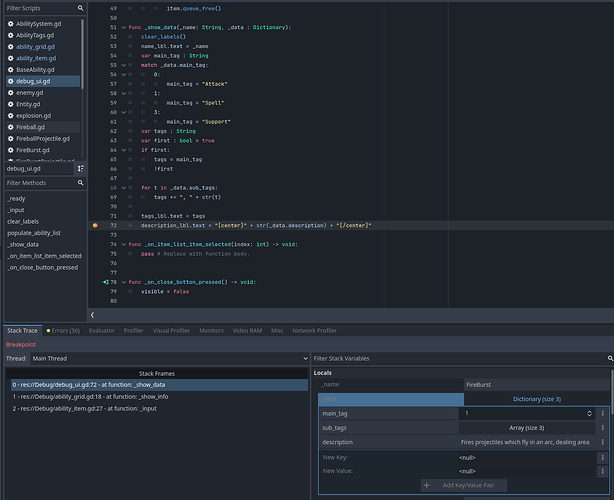Open the Video RAM tab
614x500 pixels.
click(247, 330)
